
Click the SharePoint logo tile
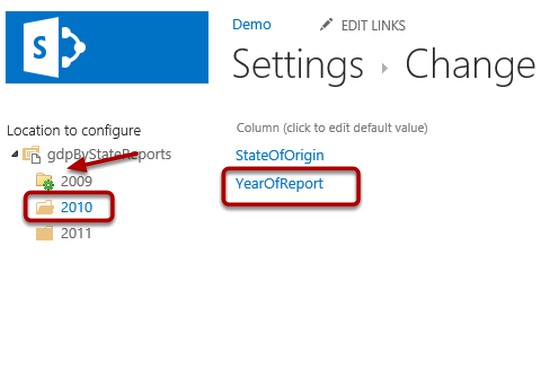tap(107, 47)
